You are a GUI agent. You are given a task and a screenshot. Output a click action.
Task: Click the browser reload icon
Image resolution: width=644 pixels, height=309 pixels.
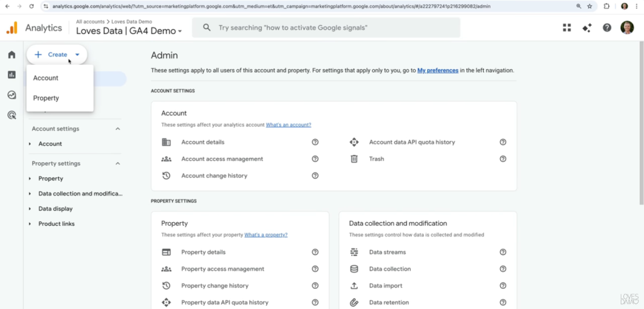coord(31,6)
